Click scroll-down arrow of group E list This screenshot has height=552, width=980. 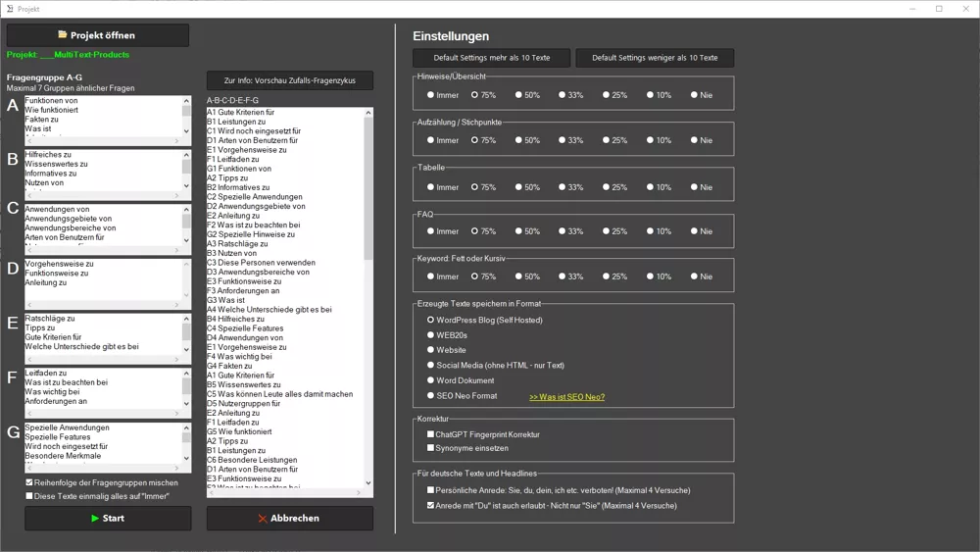(186, 349)
